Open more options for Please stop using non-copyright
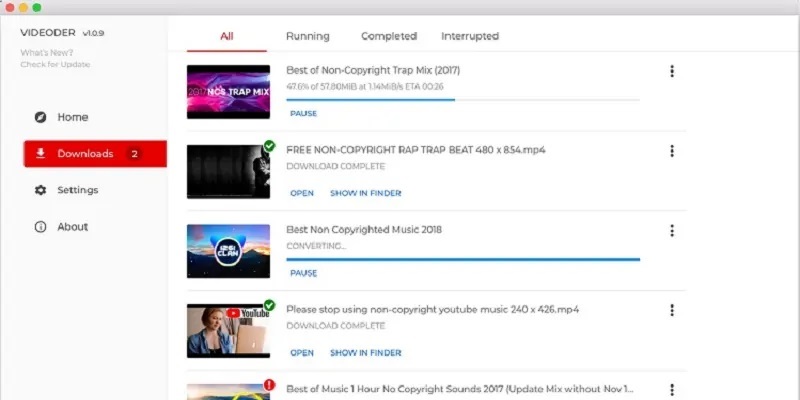Viewport: 800px width, 400px height. pos(672,310)
